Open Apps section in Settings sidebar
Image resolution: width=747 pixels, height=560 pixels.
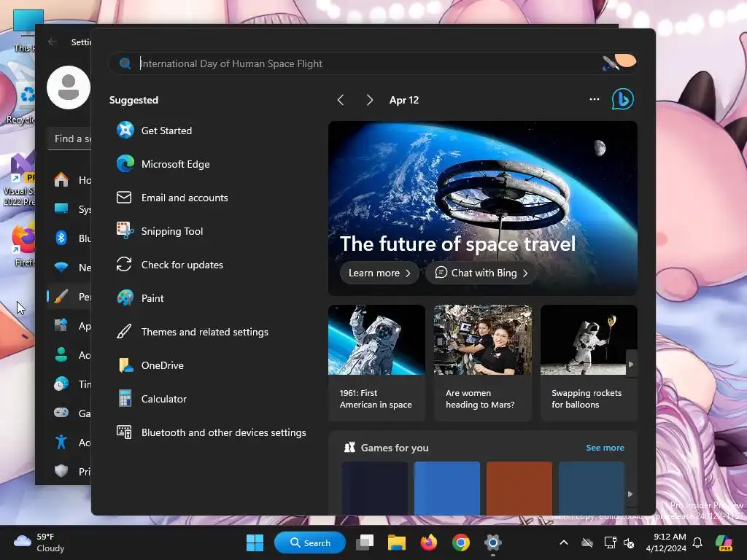point(69,326)
